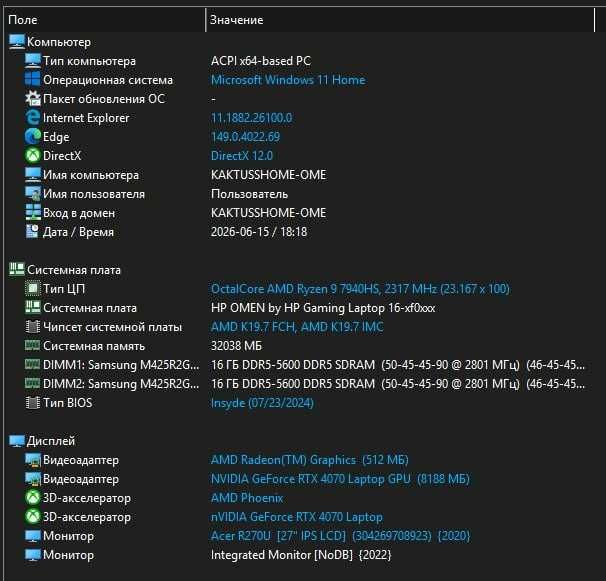
Task: Select the Пакет обновления ОС label
Action: tap(104, 99)
